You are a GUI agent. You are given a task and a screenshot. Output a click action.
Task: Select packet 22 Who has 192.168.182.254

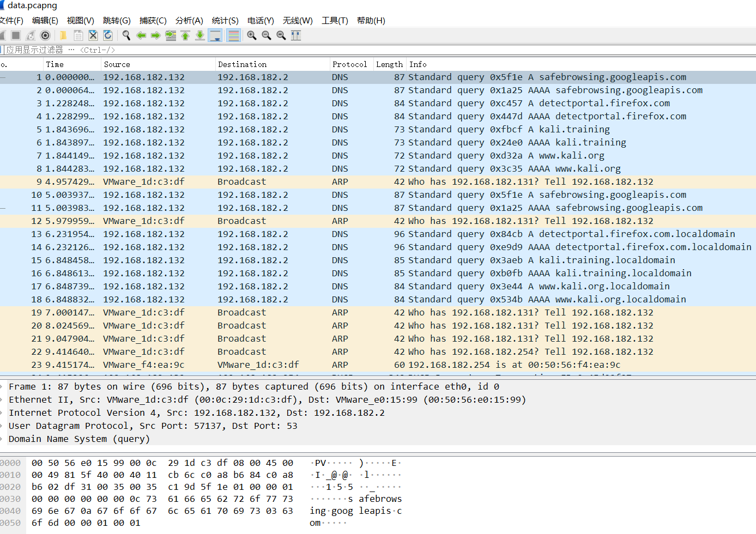click(378, 352)
